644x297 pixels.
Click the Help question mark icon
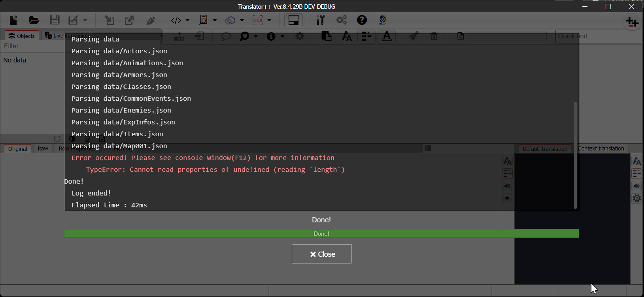(362, 20)
